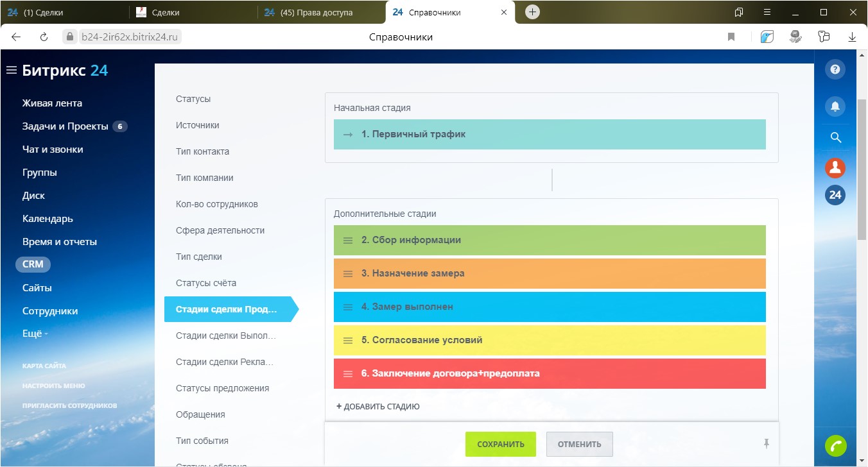Click the page's vertical scrollbar
The image size is (868, 467).
click(x=862, y=169)
